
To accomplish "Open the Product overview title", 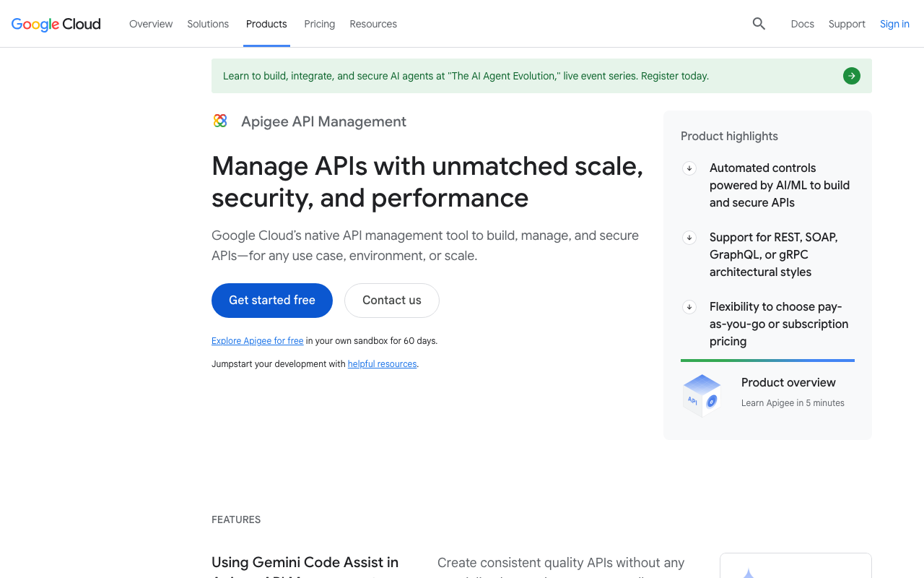I will (x=788, y=383).
